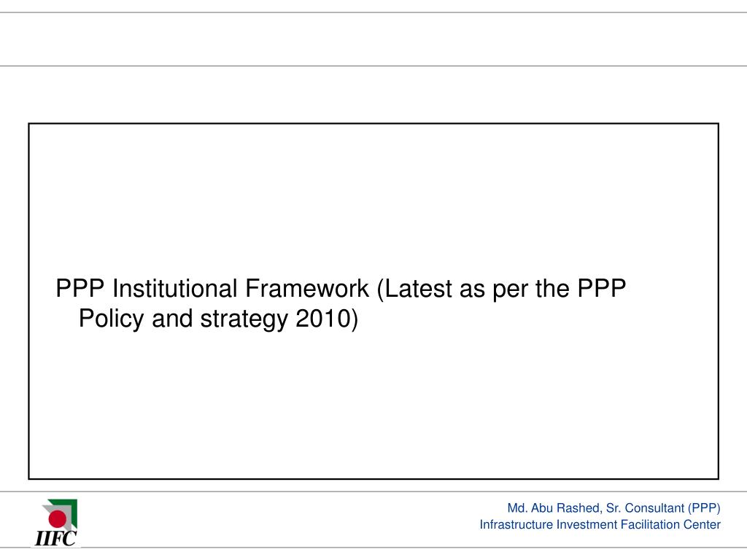Click Infrastructure Investment Facilitation Center text
This screenshot has width=747, height=560.
pyautogui.click(x=600, y=524)
